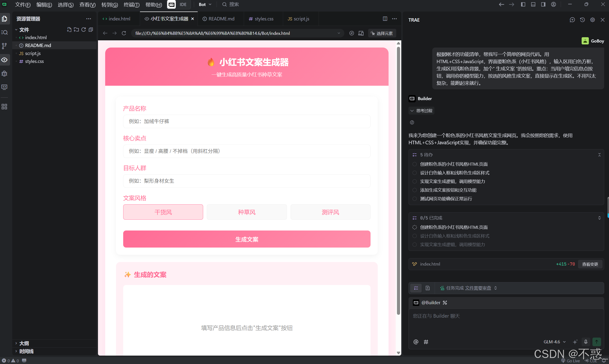
Task: Check the todo circle for 创建粉色系的小红书风格HTML页面
Action: (414, 164)
